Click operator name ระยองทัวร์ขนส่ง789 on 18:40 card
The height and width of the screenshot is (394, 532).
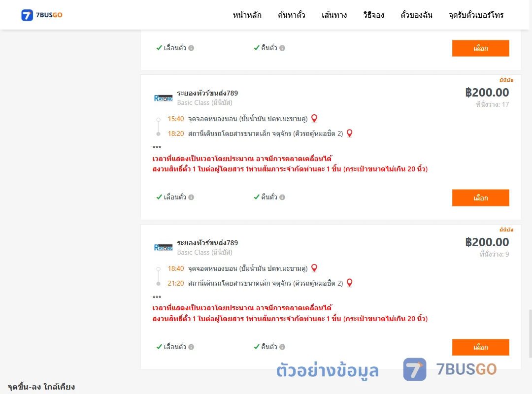tap(207, 243)
